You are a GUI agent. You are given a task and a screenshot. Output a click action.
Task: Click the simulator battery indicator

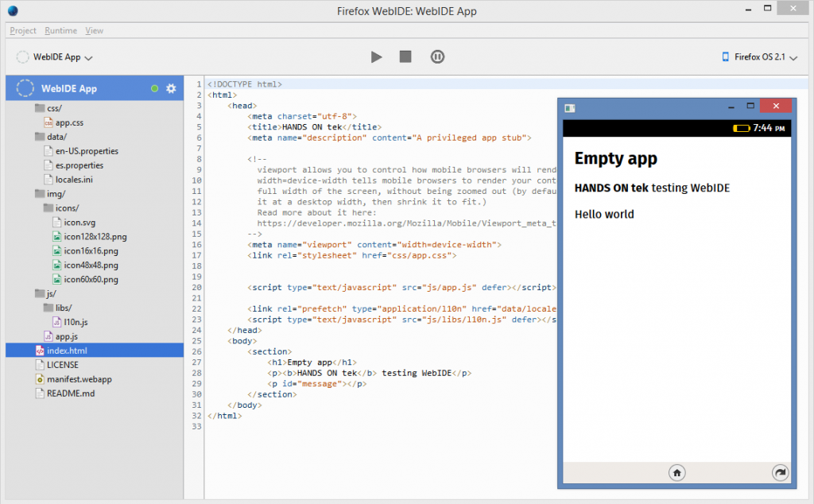(741, 128)
